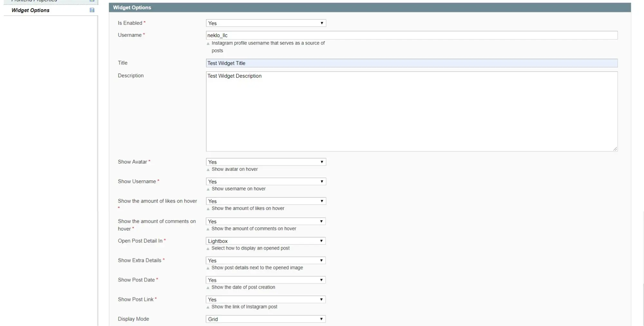Click the 'Show Post Date' label
Viewport: 644px width, 326px height.
tap(136, 280)
